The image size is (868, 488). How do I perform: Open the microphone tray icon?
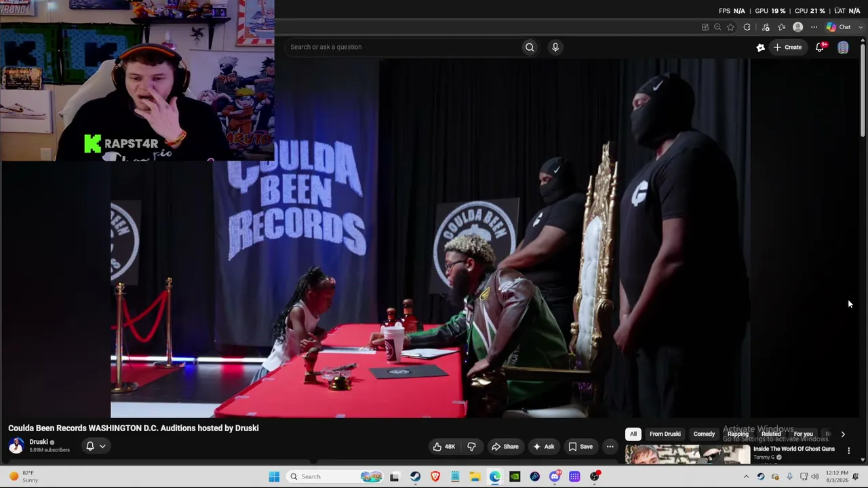[x=789, y=476]
